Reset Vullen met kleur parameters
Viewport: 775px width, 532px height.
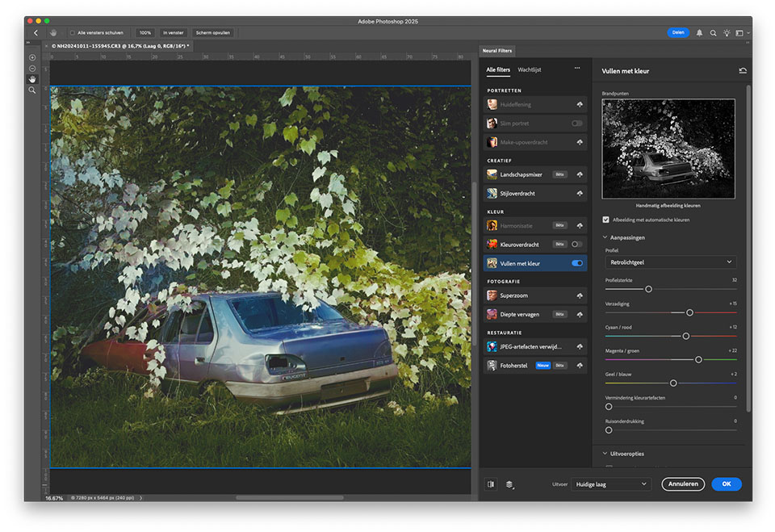pos(743,71)
